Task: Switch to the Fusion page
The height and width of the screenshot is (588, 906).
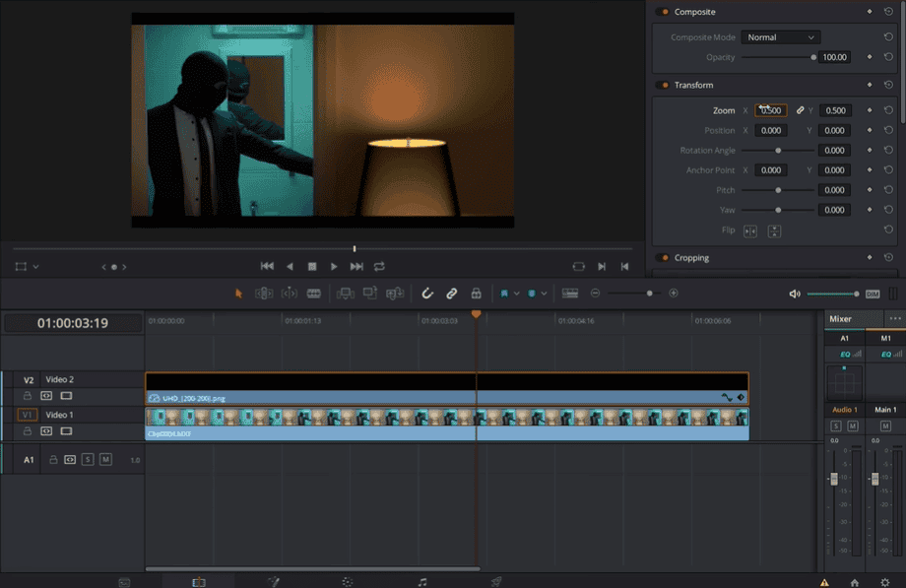Action: coord(274,580)
